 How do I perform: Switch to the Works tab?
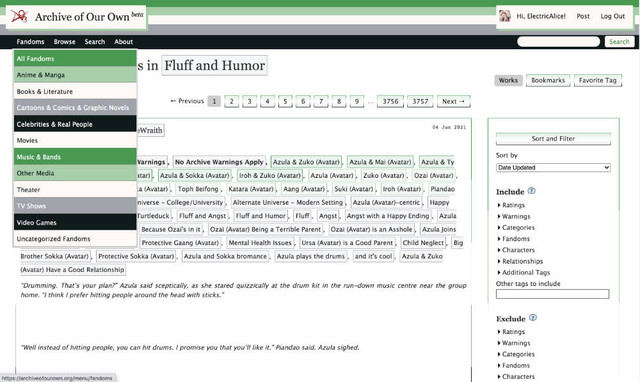pyautogui.click(x=508, y=80)
